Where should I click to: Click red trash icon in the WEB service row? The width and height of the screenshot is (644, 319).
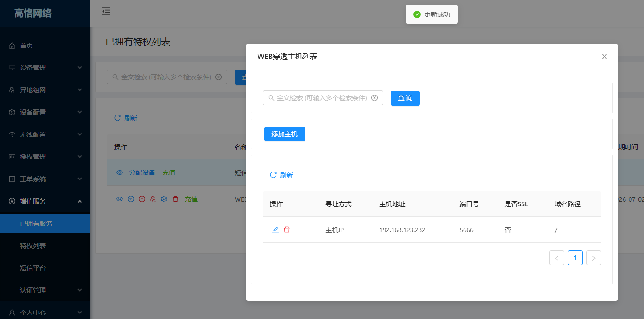point(175,199)
